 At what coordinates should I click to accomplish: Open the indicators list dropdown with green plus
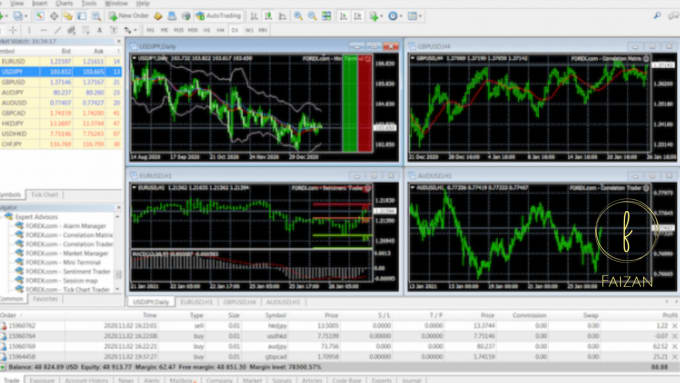[x=376, y=16]
